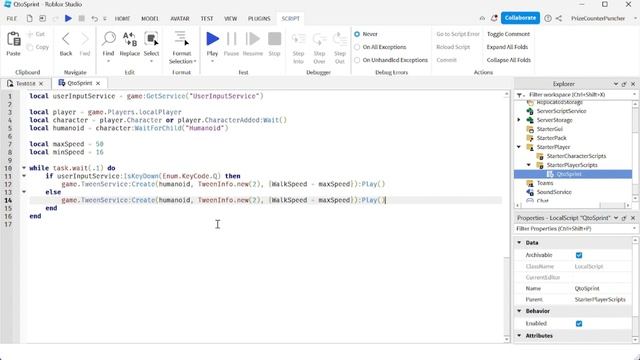Click the quick access blue play arrow
640x360 pixels.
point(68,18)
